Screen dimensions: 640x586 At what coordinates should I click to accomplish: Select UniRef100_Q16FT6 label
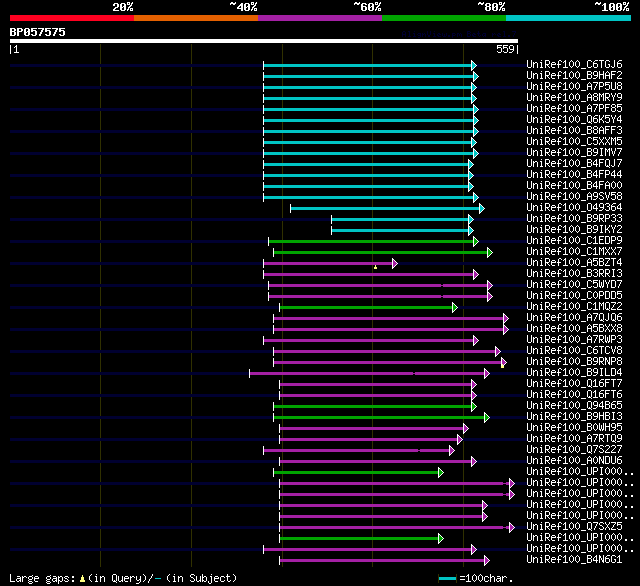pos(574,395)
